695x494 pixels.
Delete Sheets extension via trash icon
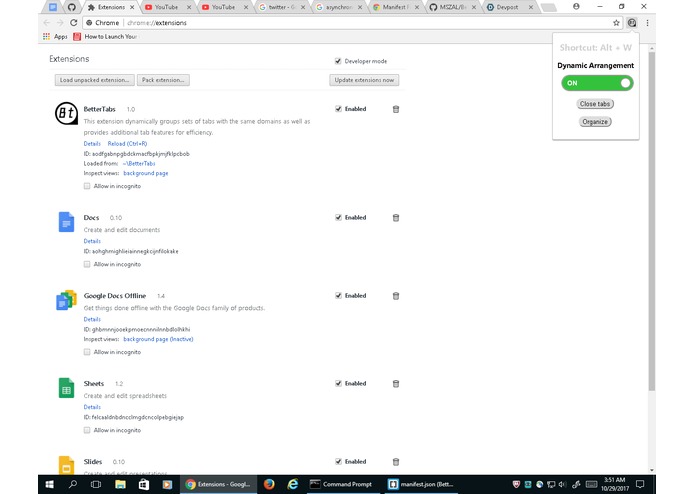(396, 383)
